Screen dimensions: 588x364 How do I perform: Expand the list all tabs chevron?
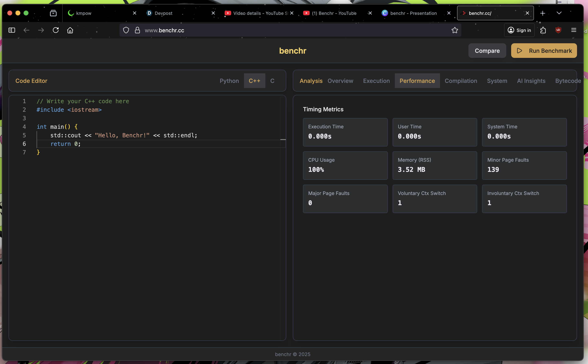(x=559, y=13)
